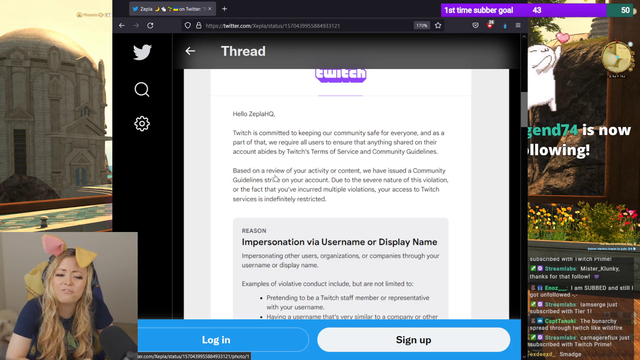
Task: Click the in-game minimap compass
Action: coord(617,57)
